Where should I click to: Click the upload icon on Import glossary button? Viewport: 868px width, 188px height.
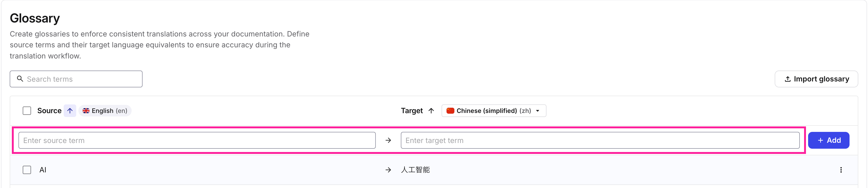coord(788,79)
